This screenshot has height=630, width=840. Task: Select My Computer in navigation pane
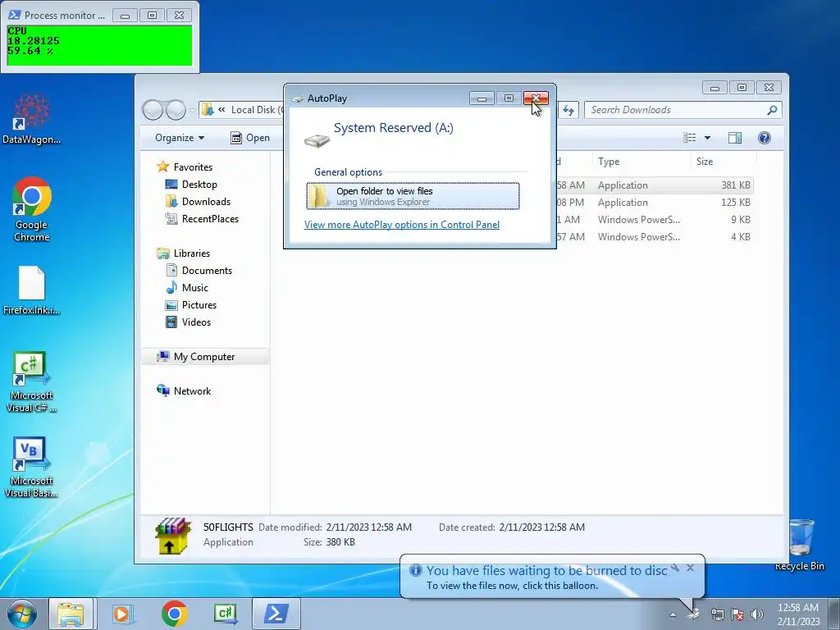pos(205,357)
